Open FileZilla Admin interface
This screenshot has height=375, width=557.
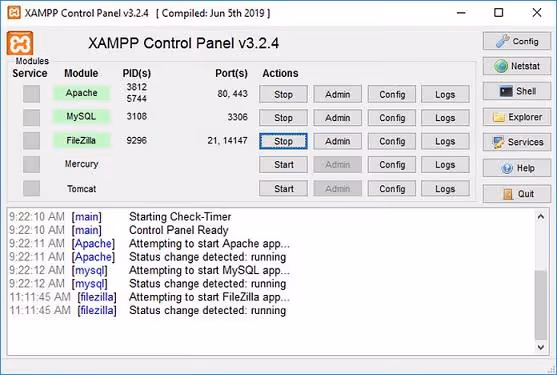(x=337, y=141)
